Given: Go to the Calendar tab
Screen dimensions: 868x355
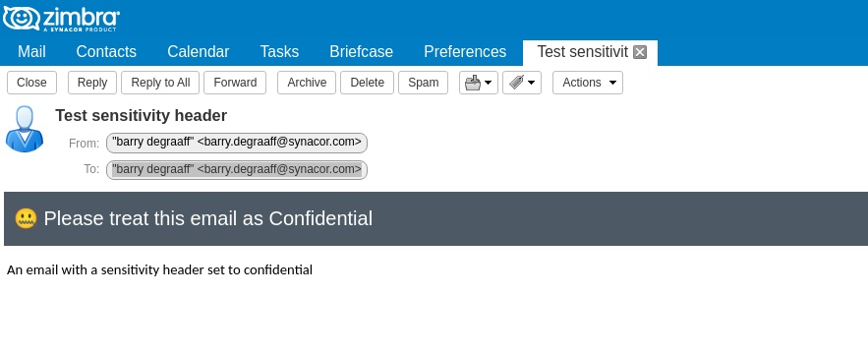Looking at the screenshot, I should (x=199, y=51).
